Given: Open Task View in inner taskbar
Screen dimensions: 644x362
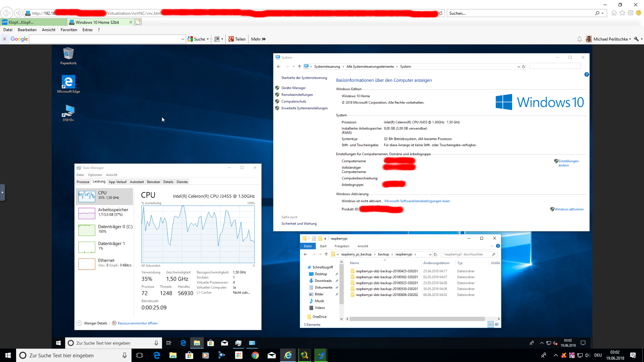Looking at the screenshot, I should tap(169, 343).
